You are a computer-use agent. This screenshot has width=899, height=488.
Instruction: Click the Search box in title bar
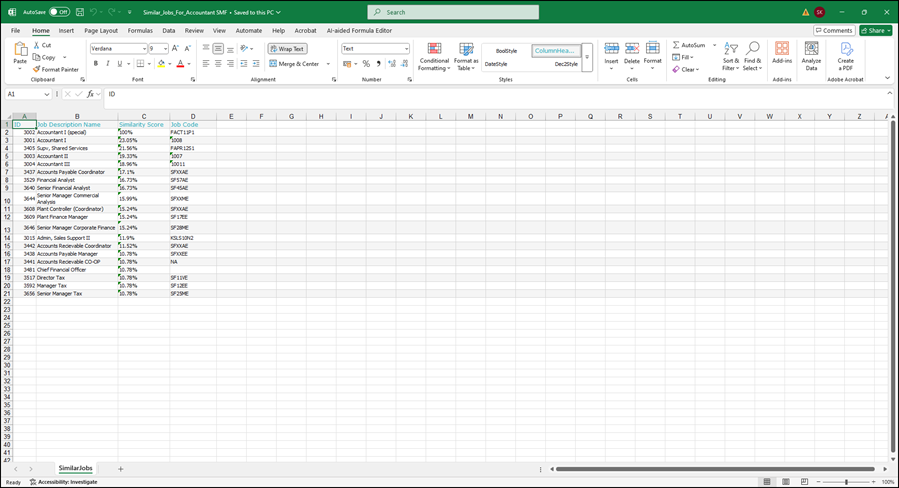[453, 12]
